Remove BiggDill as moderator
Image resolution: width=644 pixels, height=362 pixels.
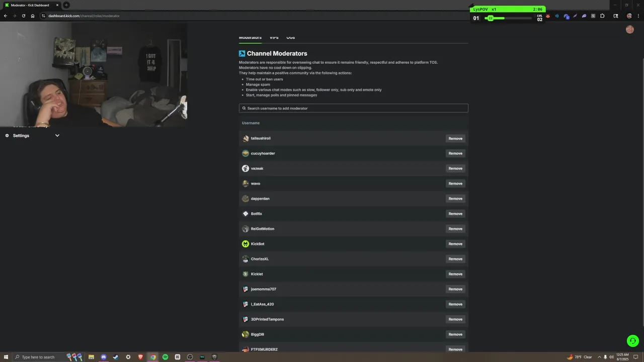tap(455, 334)
